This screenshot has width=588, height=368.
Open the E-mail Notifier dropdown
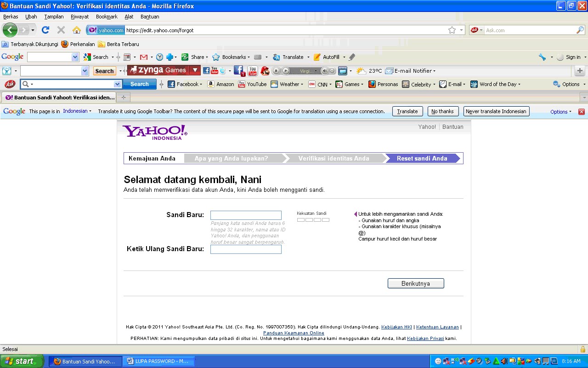[x=434, y=71]
